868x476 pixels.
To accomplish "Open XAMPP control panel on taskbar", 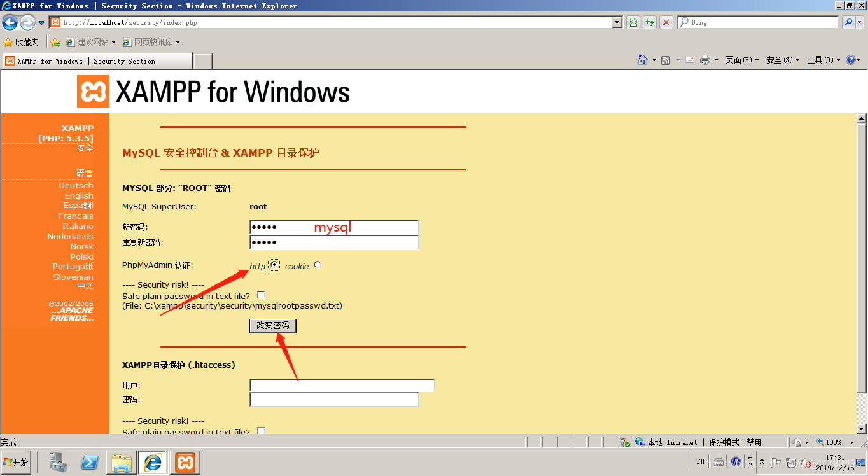I will pyautogui.click(x=185, y=463).
